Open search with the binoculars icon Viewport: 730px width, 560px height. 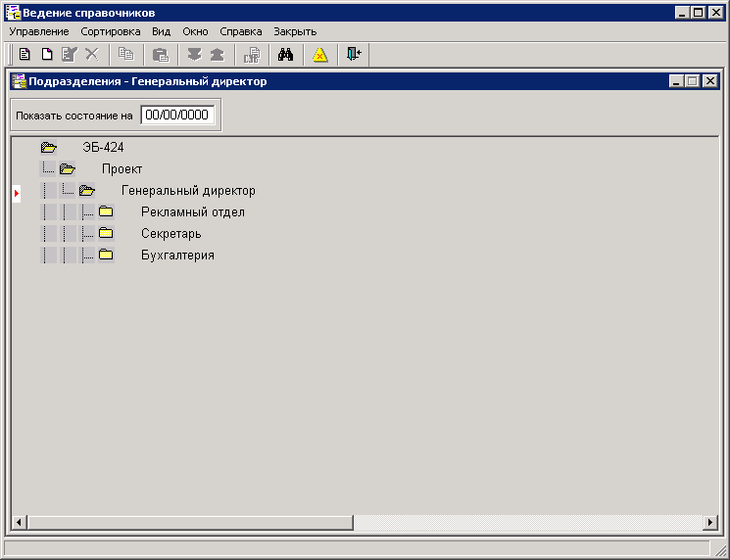(x=286, y=55)
